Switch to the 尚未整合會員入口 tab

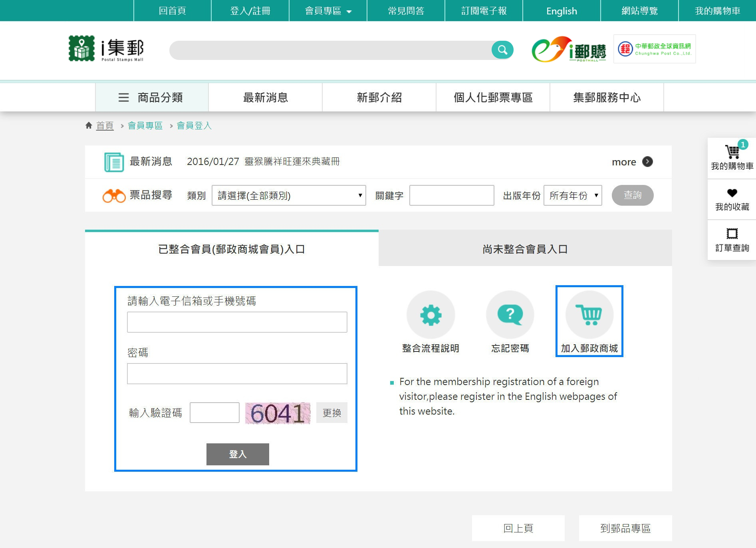pyautogui.click(x=525, y=248)
